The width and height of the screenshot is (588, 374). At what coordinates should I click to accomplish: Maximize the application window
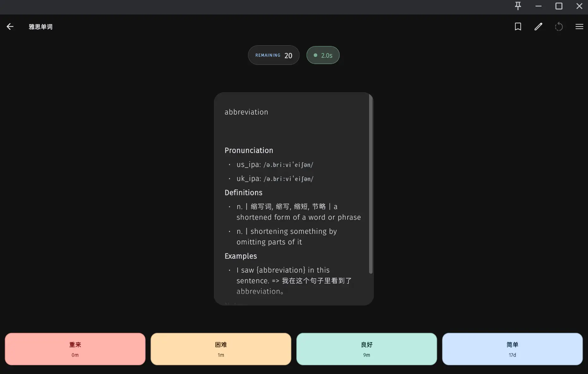click(x=559, y=6)
